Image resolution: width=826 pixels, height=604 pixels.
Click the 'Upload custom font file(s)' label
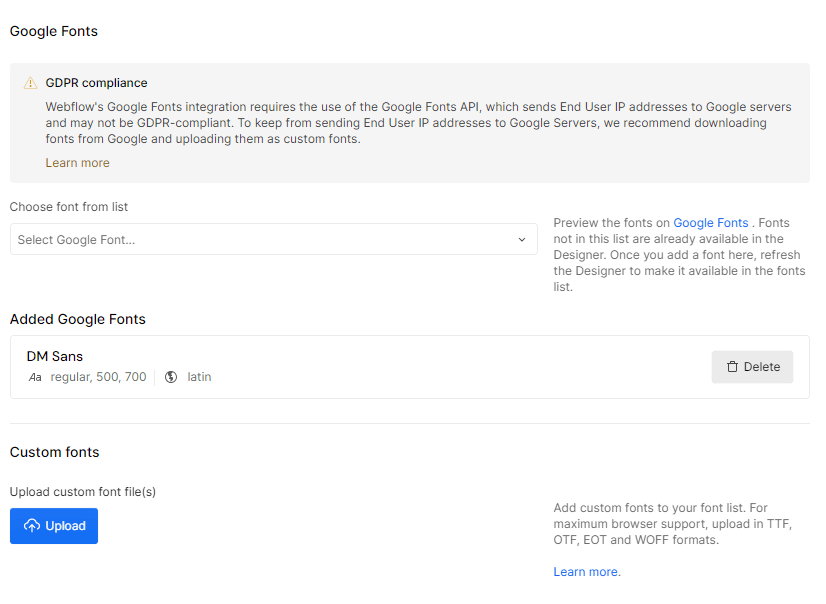pos(83,492)
